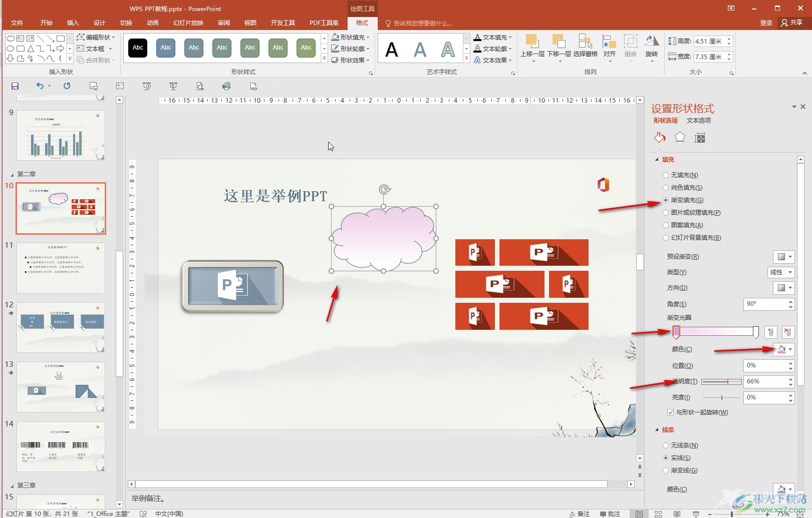Click the Rotate (旋转) icon

tap(651, 42)
